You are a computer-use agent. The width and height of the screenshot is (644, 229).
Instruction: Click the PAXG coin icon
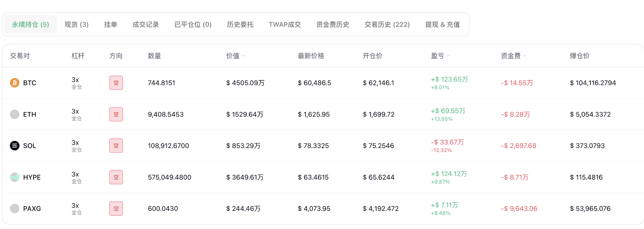[x=15, y=209]
